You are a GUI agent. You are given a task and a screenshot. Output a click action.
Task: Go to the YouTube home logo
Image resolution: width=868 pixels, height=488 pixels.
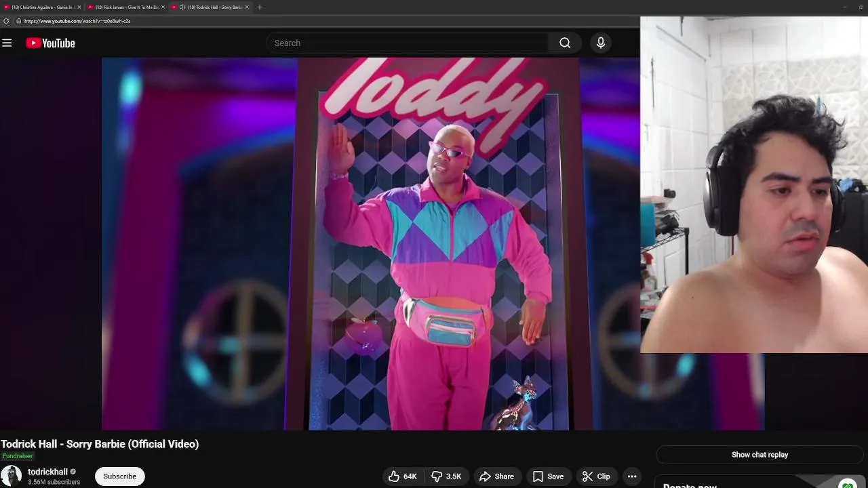[50, 43]
